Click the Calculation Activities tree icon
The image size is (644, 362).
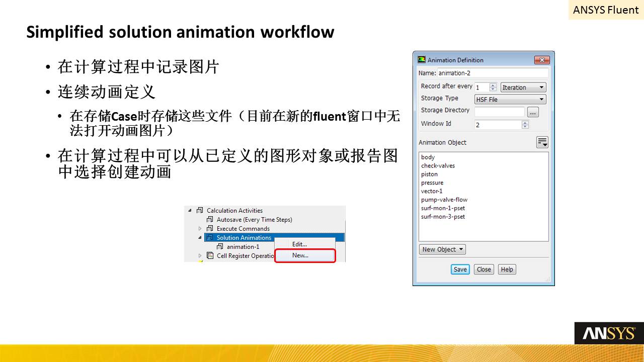tap(200, 211)
